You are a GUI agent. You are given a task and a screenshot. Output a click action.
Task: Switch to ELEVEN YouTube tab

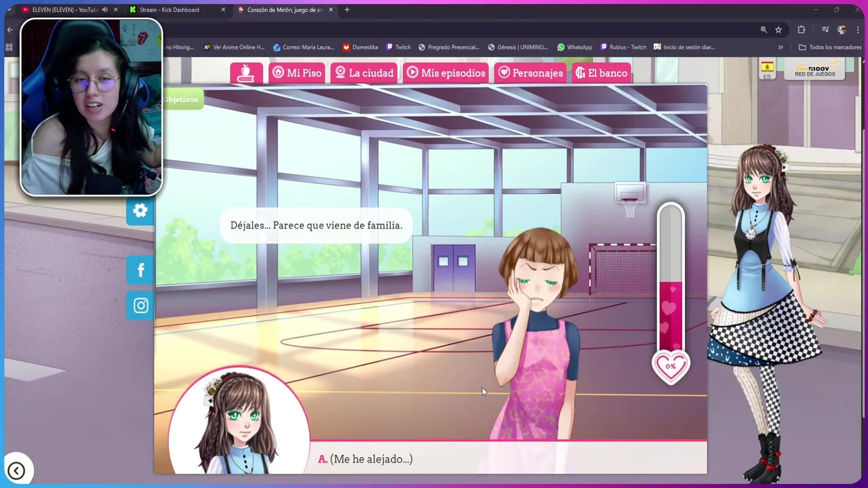coord(62,9)
